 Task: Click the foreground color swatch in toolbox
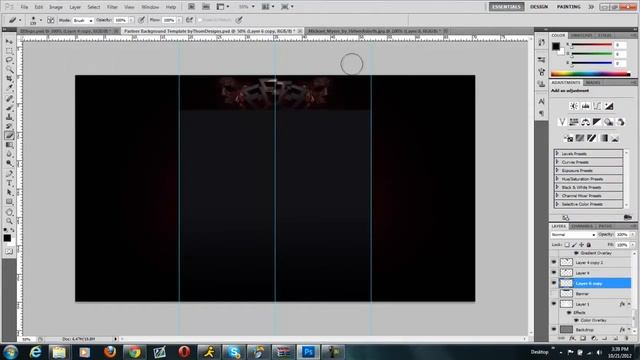point(7,238)
